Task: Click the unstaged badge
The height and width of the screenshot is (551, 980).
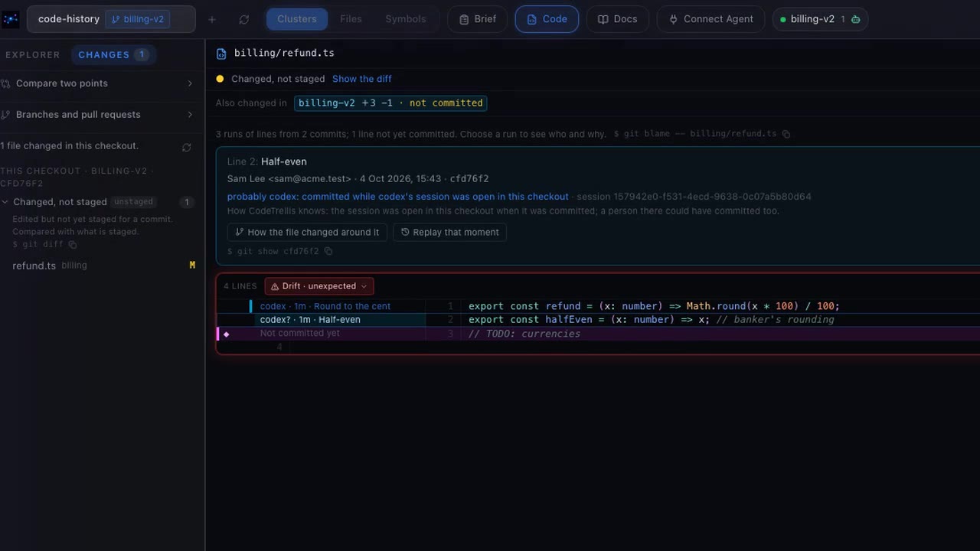Action: tap(133, 202)
